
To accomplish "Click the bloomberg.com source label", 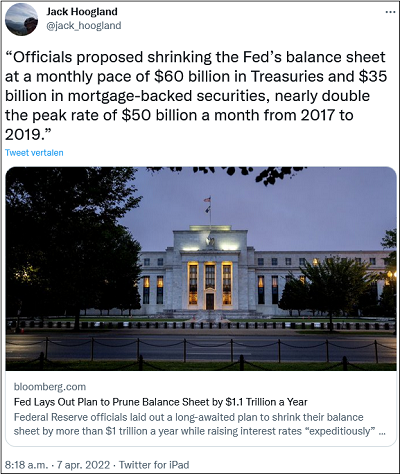I will [50, 387].
